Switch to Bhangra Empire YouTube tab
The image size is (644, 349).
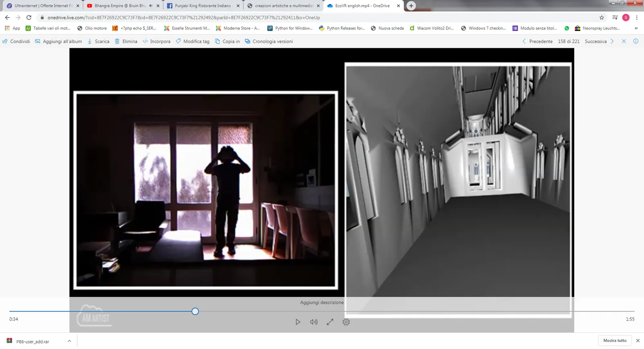[123, 6]
